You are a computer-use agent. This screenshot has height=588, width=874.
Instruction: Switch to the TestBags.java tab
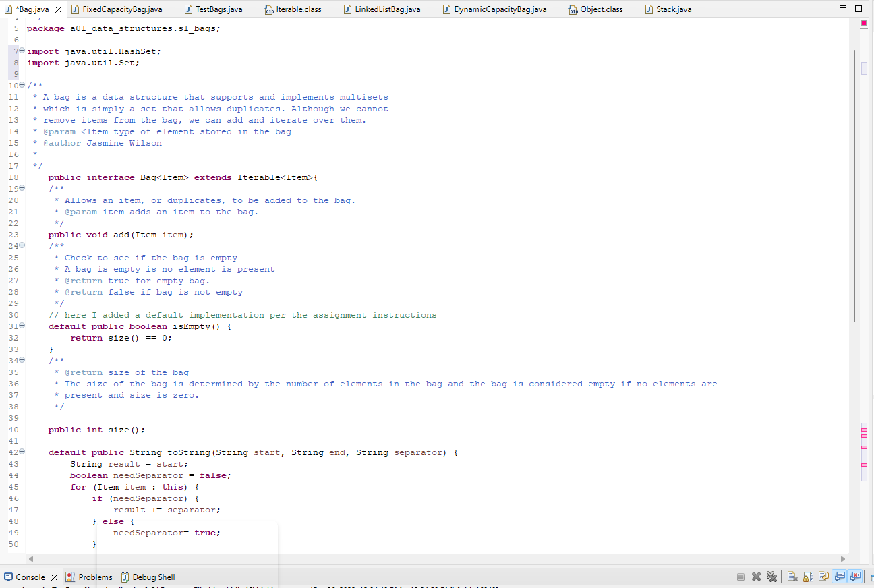tap(216, 9)
